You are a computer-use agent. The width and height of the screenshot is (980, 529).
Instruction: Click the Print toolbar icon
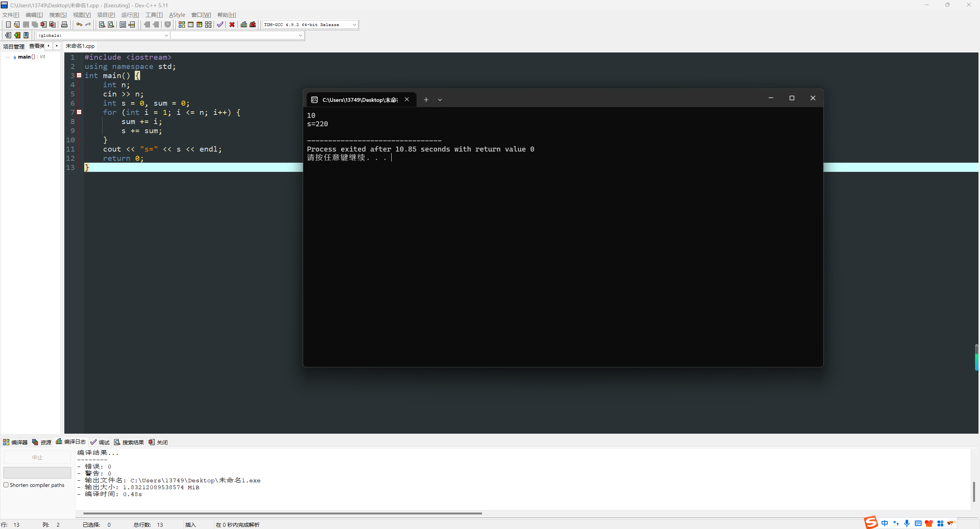coord(64,24)
